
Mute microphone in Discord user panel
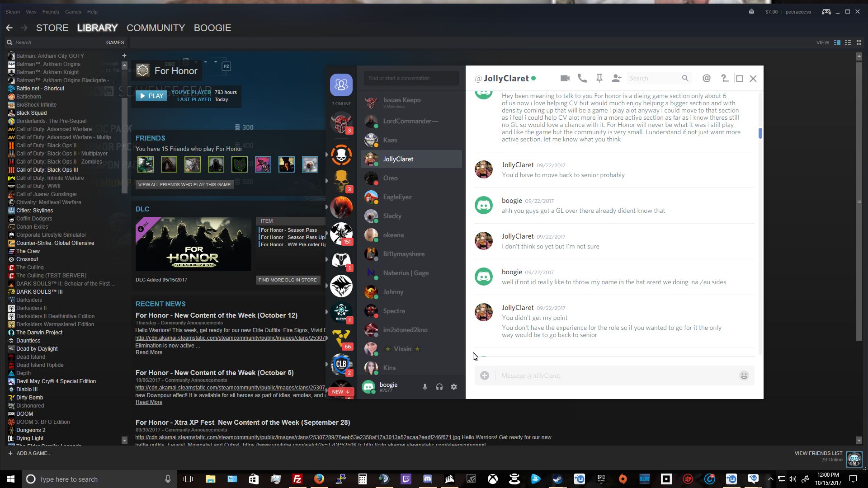point(425,387)
